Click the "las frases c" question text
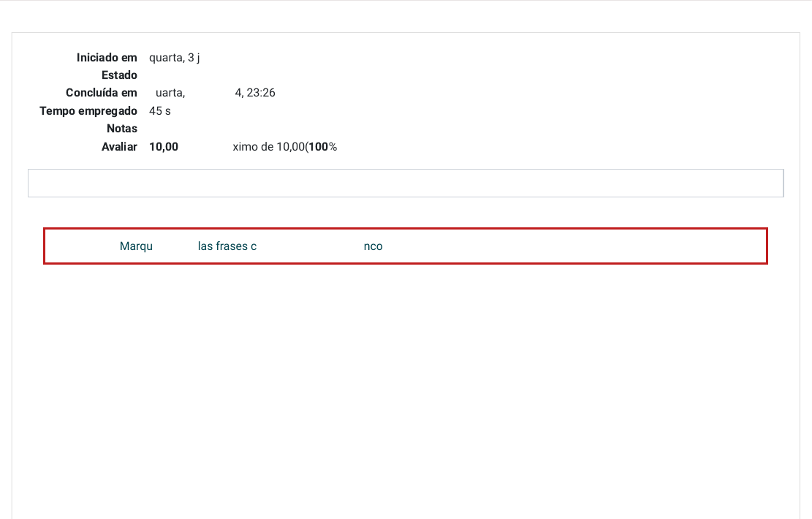812x519 pixels. click(227, 246)
